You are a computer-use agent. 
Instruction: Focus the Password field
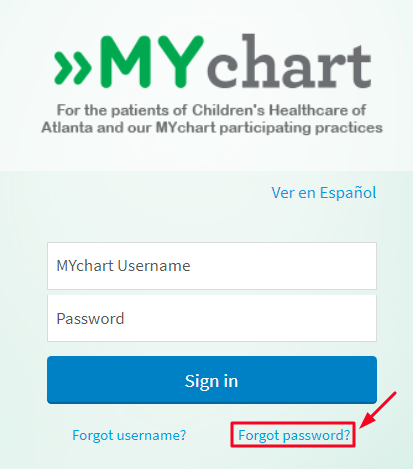[212, 318]
